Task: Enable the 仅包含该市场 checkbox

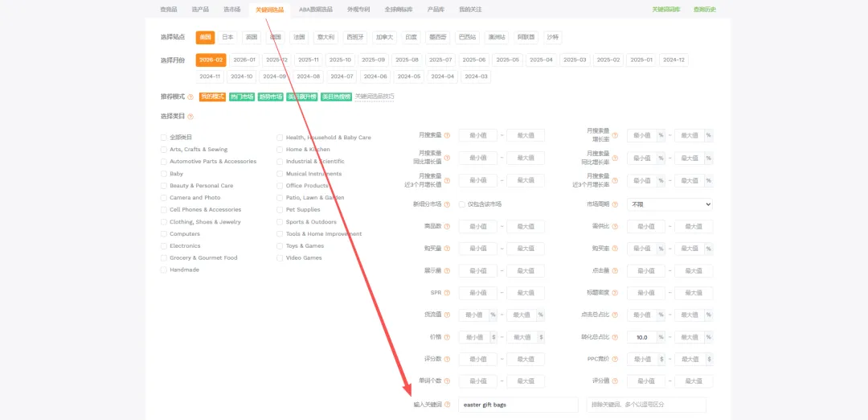Action: (461, 204)
